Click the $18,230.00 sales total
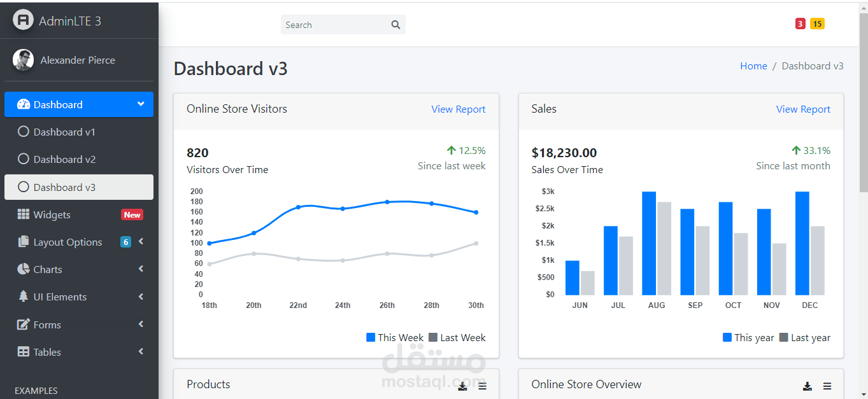The width and height of the screenshot is (868, 399). click(564, 153)
